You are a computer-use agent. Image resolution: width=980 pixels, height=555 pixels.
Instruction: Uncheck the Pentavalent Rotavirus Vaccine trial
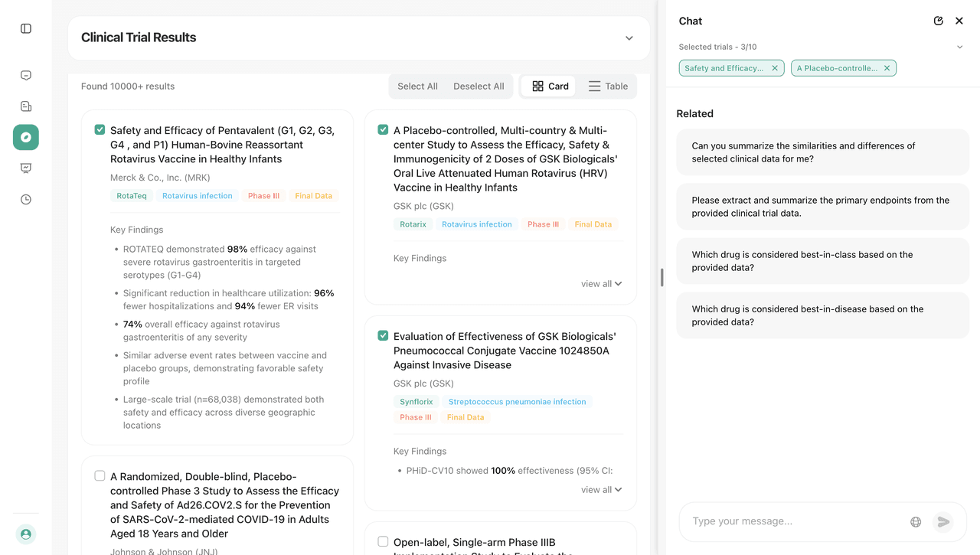(100, 130)
